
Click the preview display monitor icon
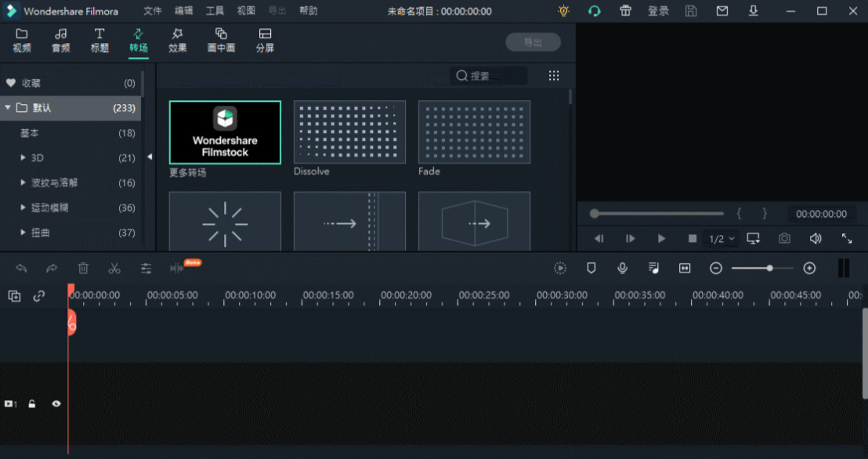point(754,239)
